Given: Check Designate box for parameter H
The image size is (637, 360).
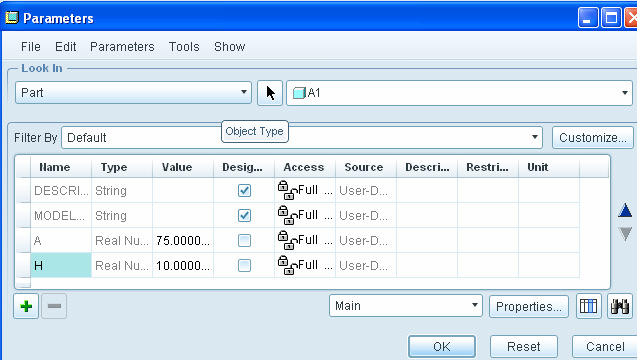Looking at the screenshot, I should tap(244, 266).
